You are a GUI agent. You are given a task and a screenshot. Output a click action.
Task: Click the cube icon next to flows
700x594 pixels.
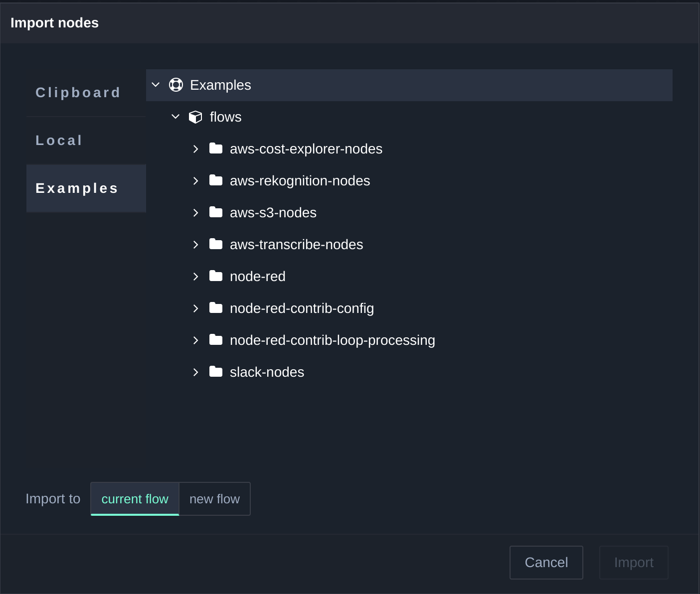click(195, 117)
